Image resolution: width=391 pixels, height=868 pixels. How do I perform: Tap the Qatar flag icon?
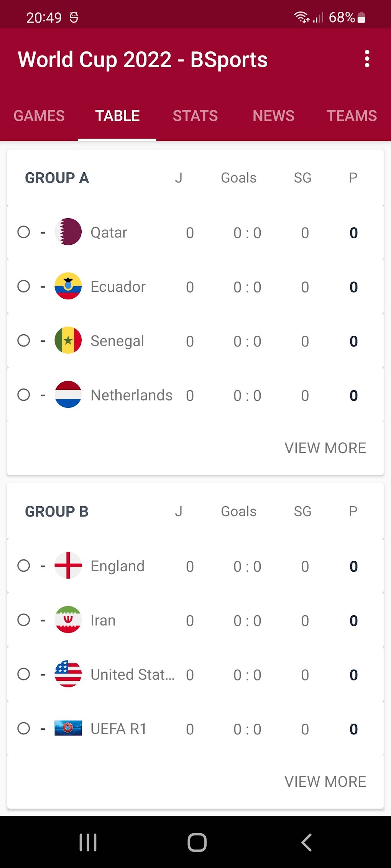pyautogui.click(x=68, y=232)
